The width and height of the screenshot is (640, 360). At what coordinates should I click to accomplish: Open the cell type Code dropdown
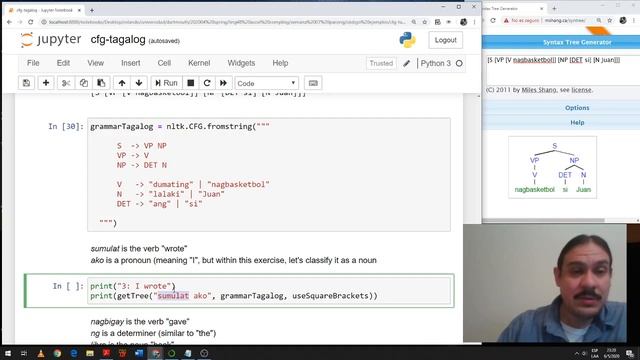click(x=267, y=83)
